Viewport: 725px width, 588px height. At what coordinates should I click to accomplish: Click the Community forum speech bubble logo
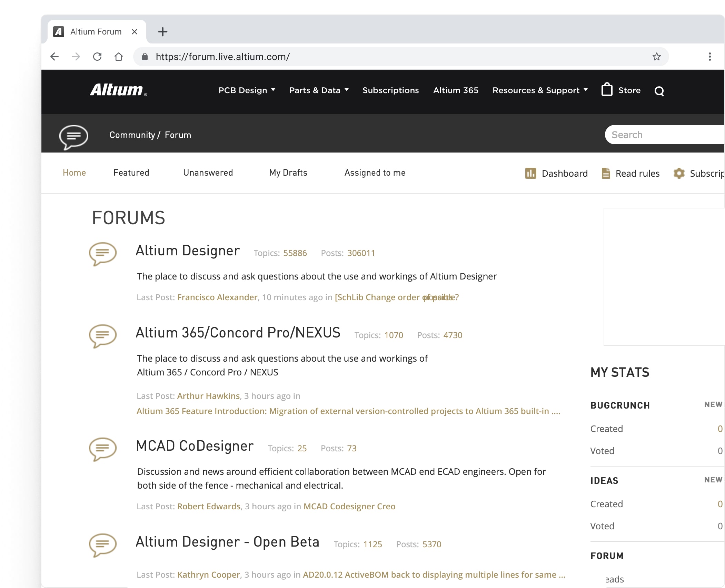pos(73,137)
